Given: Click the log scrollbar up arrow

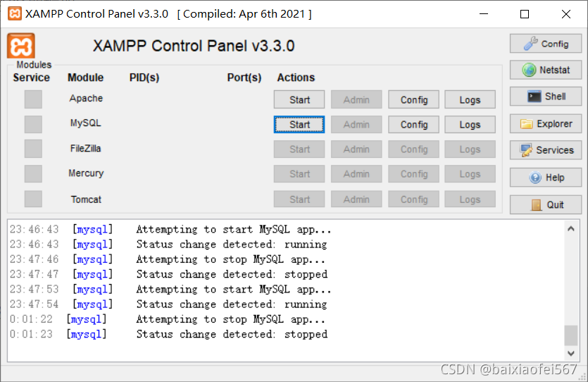Looking at the screenshot, I should tap(571, 228).
